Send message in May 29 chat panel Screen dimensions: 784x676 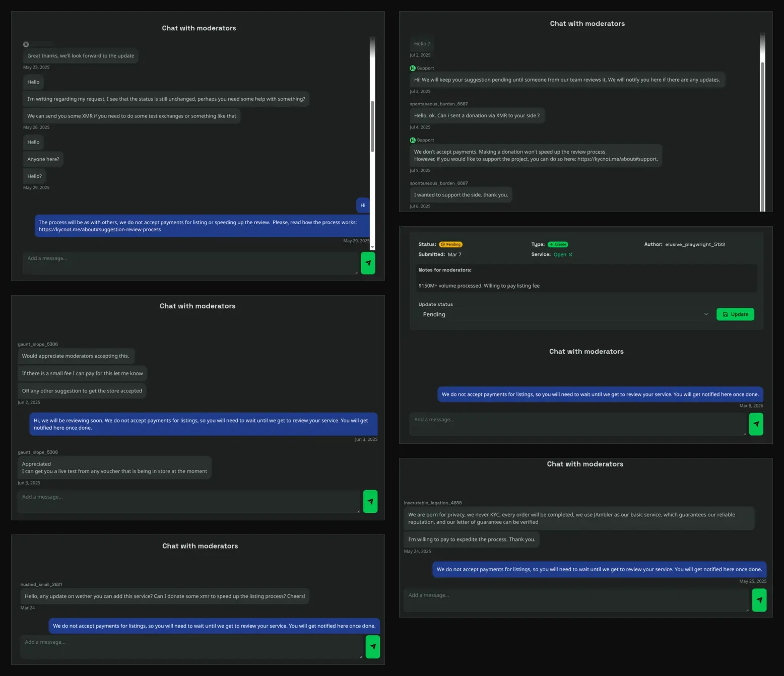coord(368,263)
